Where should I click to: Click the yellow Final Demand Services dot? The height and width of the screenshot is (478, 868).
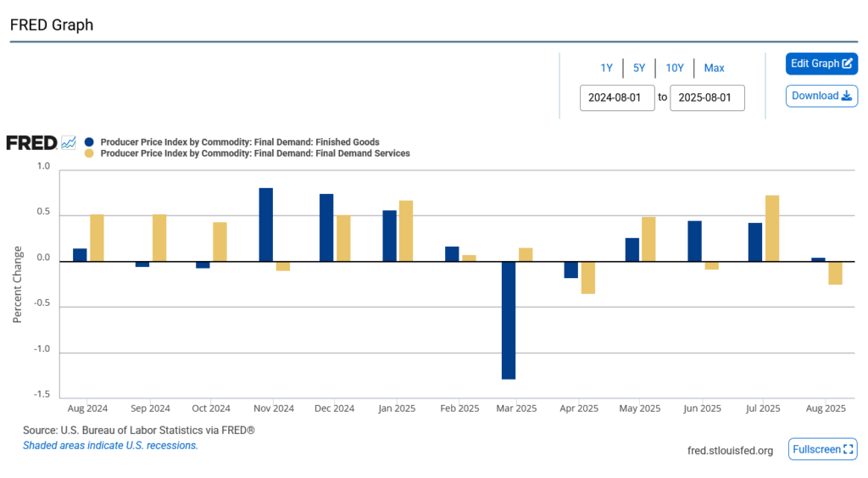(x=89, y=153)
